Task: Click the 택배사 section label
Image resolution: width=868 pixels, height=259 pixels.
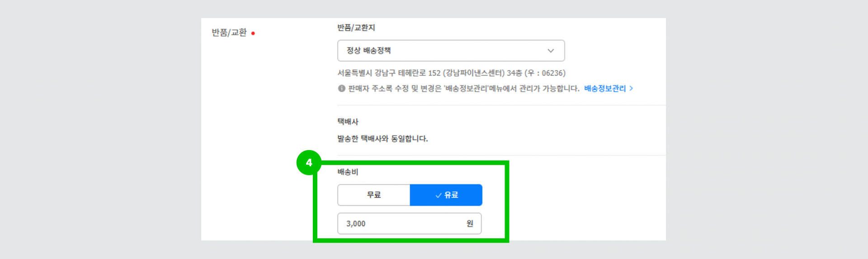Action: (x=348, y=121)
